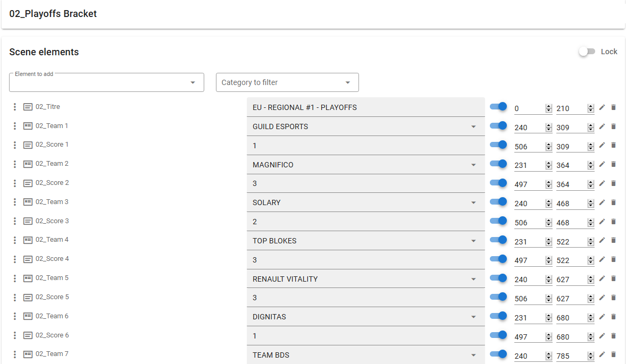Click the edit pencil for 02_Titre row
626x364 pixels.
602,107
